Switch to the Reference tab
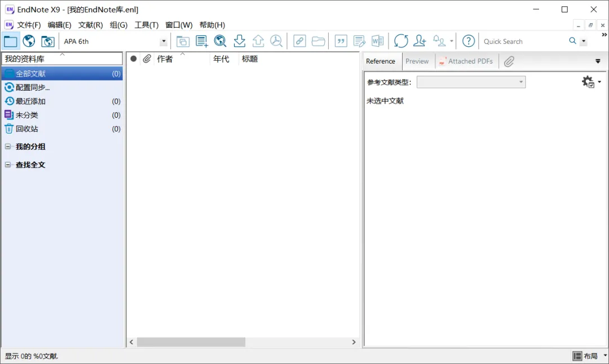The image size is (609, 364). tap(380, 61)
